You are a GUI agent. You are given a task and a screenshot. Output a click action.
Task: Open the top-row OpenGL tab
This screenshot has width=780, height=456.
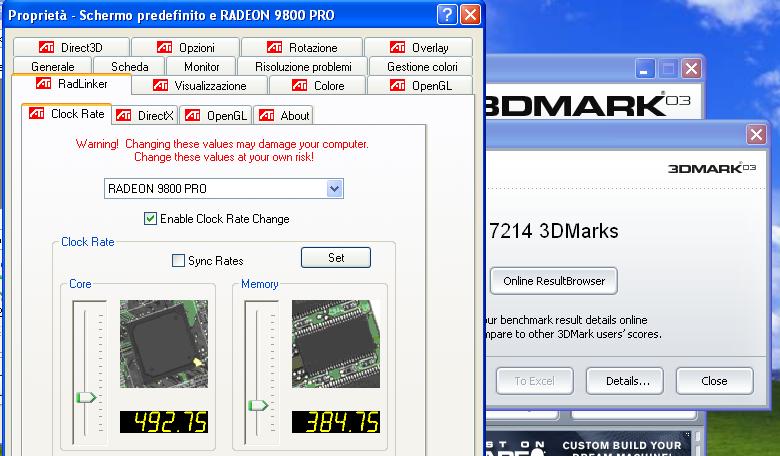[x=420, y=86]
